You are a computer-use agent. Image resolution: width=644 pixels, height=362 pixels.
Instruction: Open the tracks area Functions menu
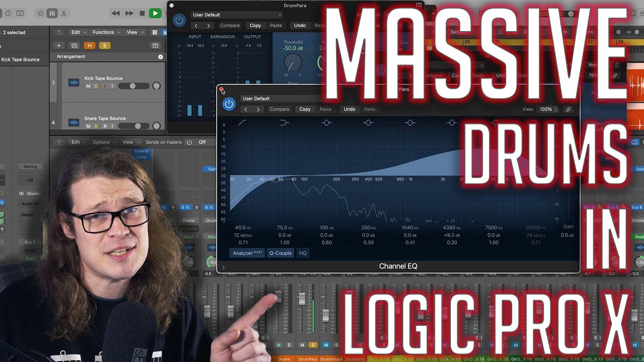[x=106, y=32]
